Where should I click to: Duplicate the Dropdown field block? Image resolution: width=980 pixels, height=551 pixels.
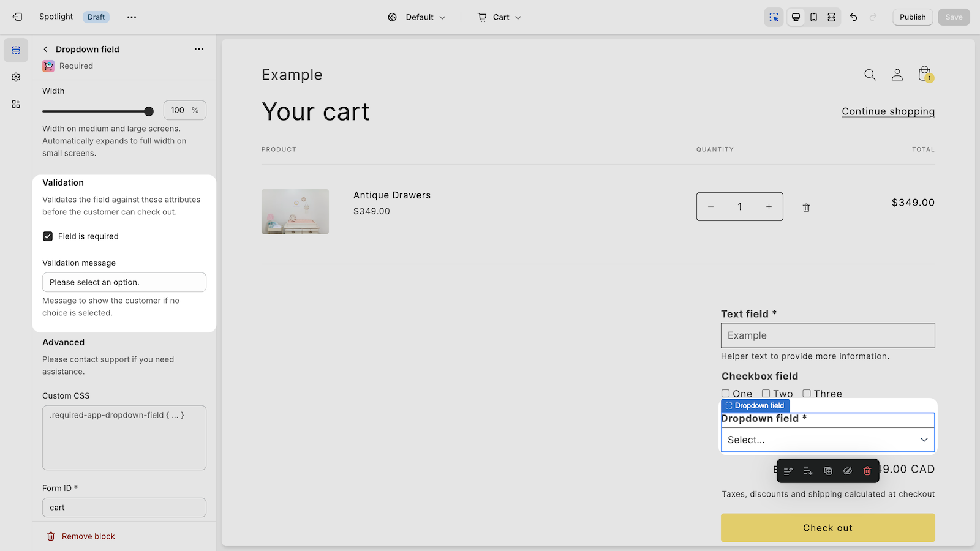827,471
